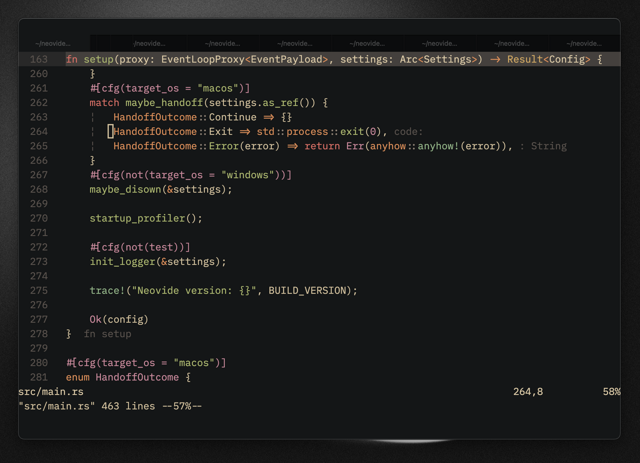Click line number 269 in the gutter
Screen dimensions: 640x463
tap(39, 204)
